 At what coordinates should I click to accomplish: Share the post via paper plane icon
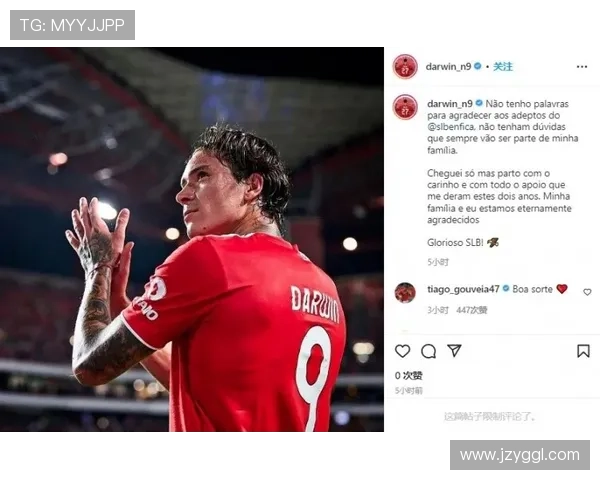[x=454, y=351]
